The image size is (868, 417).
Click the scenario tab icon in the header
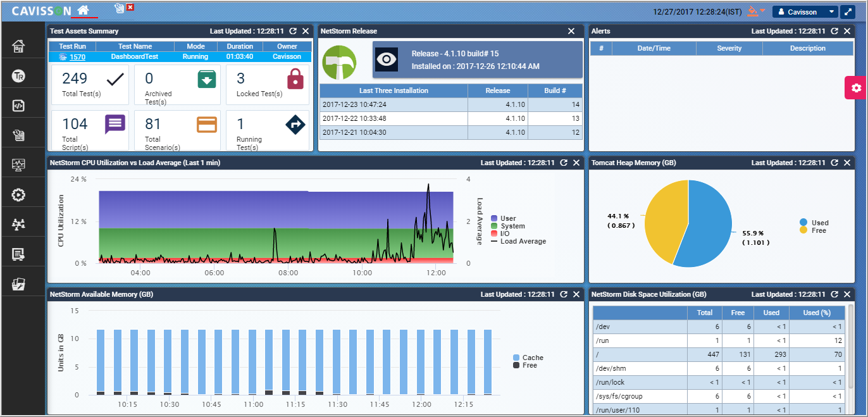[x=118, y=8]
